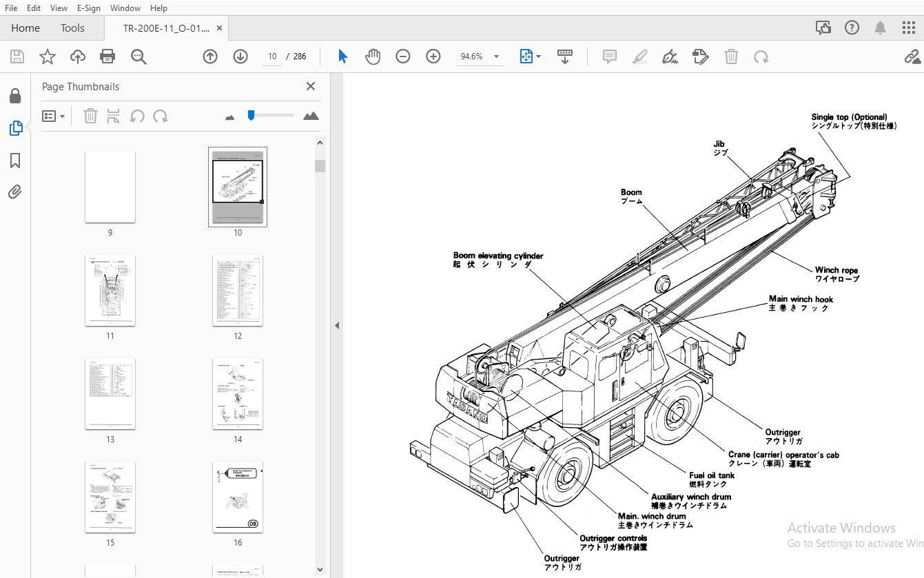This screenshot has height=578, width=924.
Task: Add the document to starred with star icon
Action: (47, 56)
